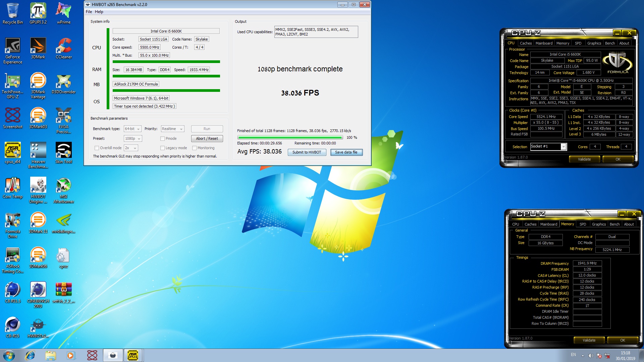This screenshot has height=362, width=644.
Task: Click the Intel Core i5 6600K field
Action: click(166, 31)
